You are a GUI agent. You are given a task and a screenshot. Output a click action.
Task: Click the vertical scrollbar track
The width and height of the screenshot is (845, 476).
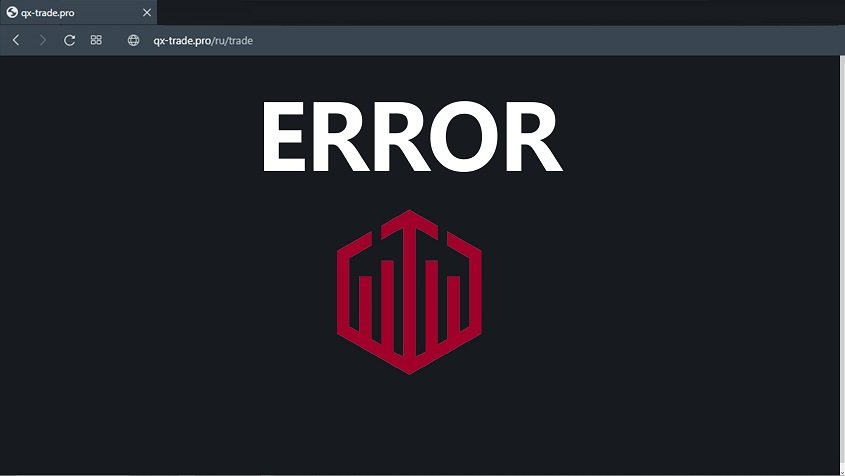click(842, 259)
